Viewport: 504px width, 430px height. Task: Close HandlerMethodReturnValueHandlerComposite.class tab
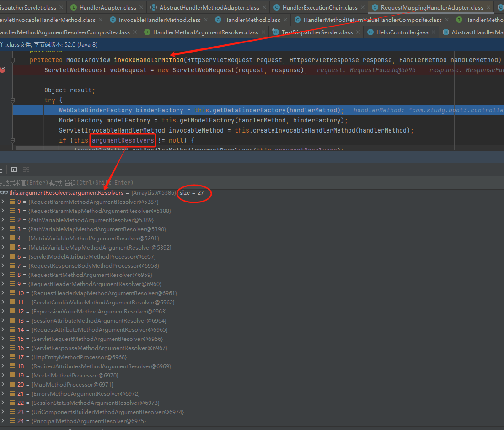pos(447,20)
